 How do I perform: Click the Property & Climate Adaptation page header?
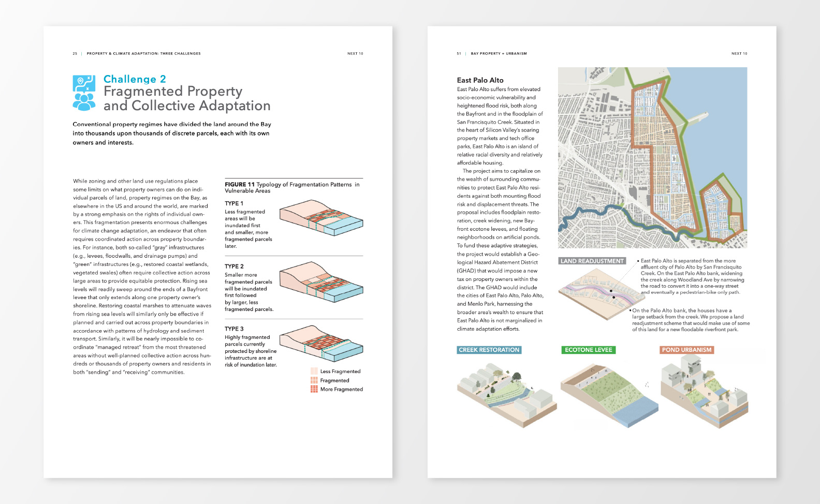coord(143,54)
